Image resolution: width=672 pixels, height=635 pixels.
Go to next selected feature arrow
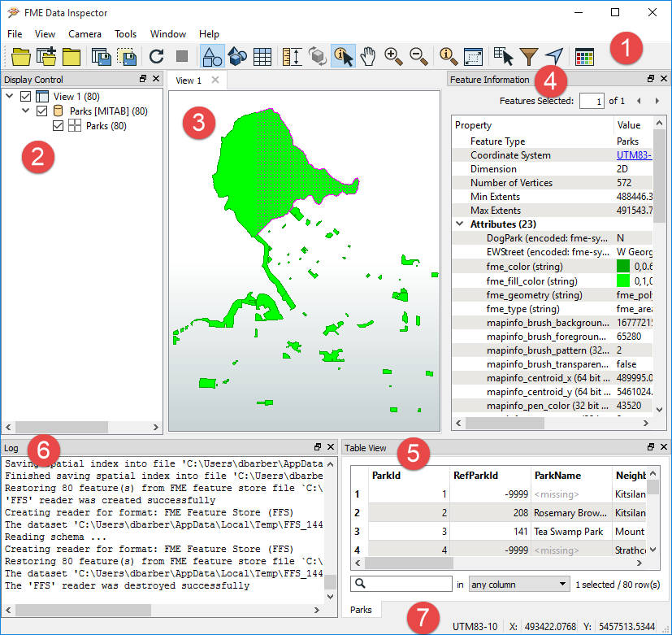pos(657,101)
